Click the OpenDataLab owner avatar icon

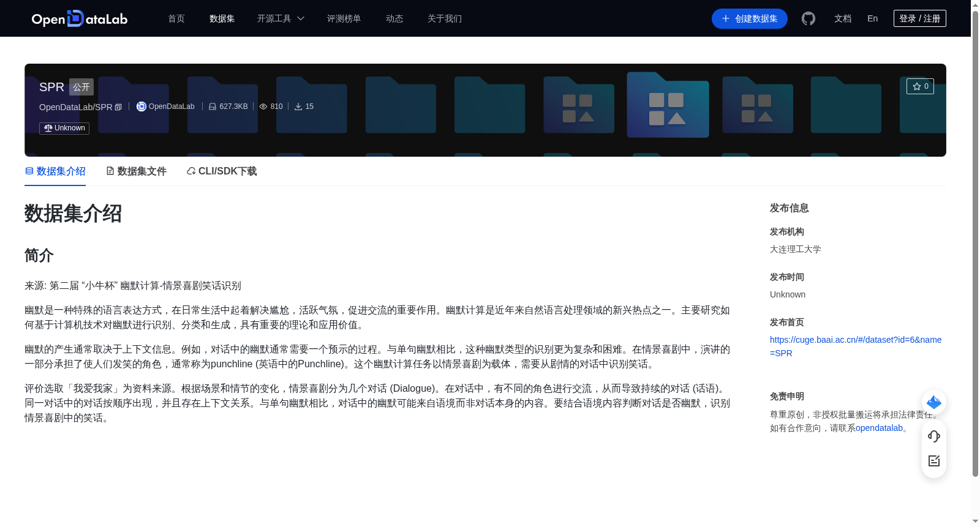141,107
